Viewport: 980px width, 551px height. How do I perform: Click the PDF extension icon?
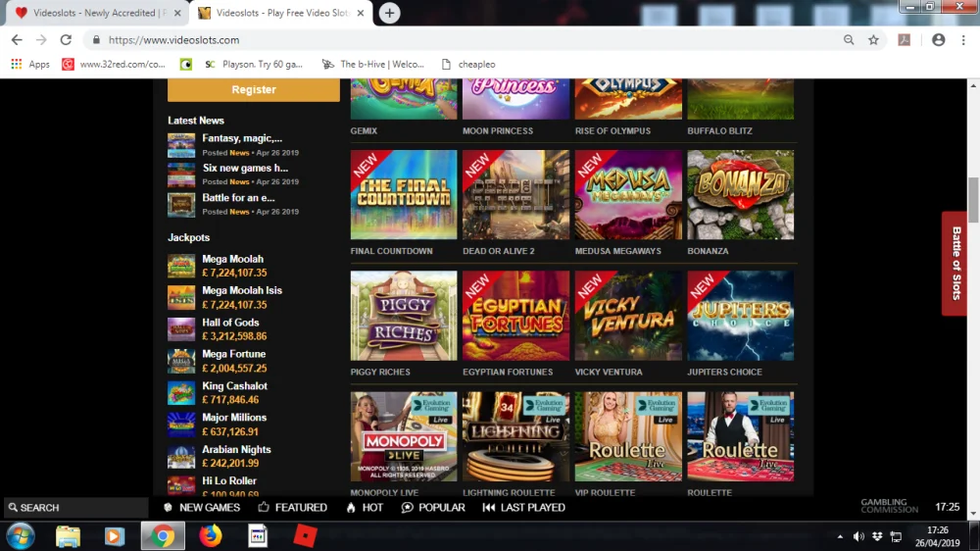point(905,40)
